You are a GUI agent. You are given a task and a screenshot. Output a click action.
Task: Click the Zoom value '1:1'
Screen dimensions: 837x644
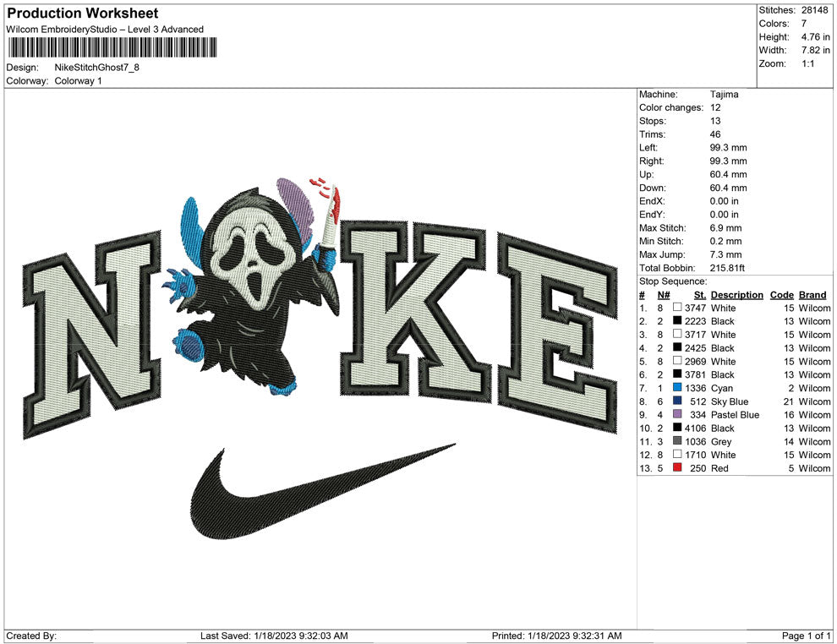[807, 63]
